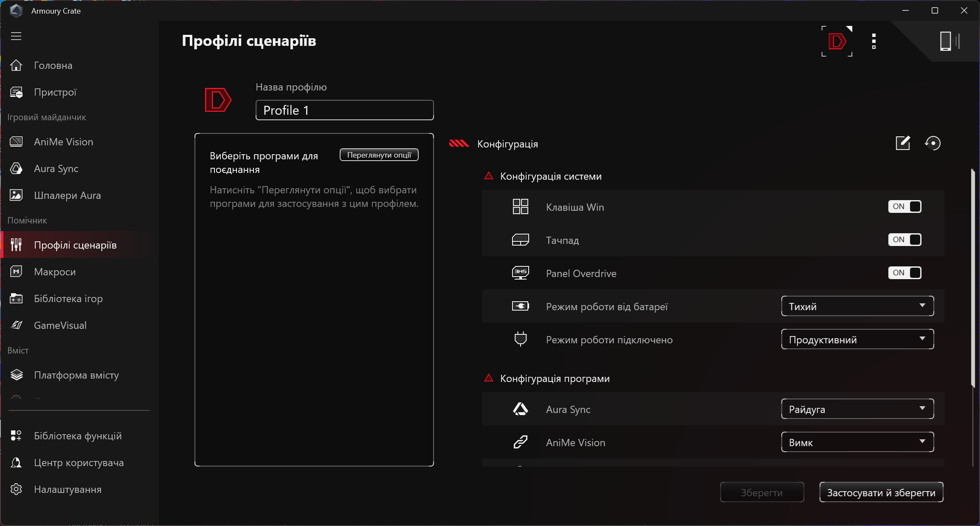Disable the Тачпад toggle

tap(904, 240)
